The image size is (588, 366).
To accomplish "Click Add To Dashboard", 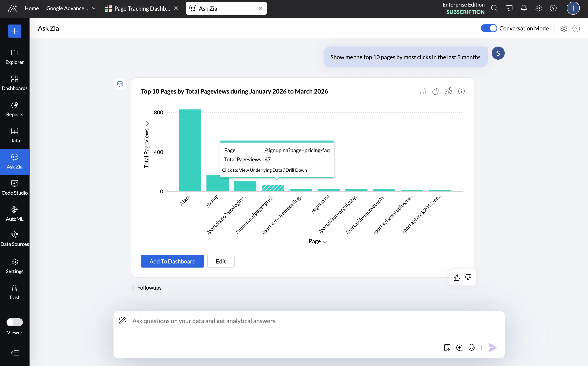I will point(172,261).
